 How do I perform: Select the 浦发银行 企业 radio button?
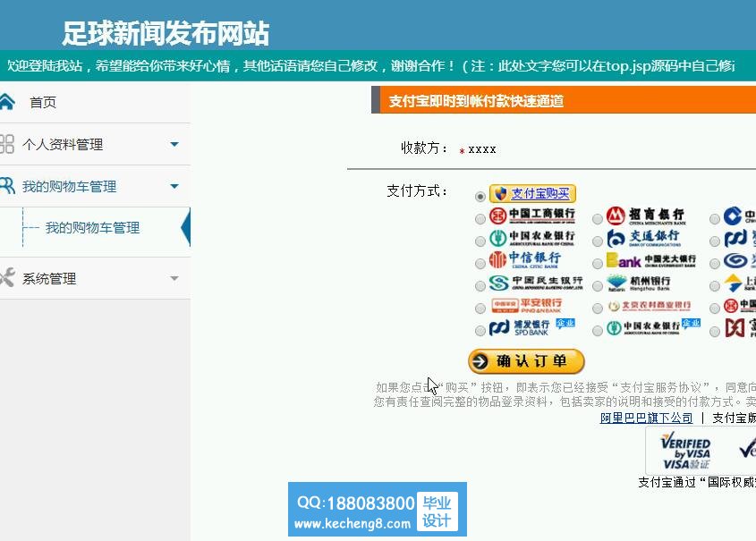(x=480, y=331)
